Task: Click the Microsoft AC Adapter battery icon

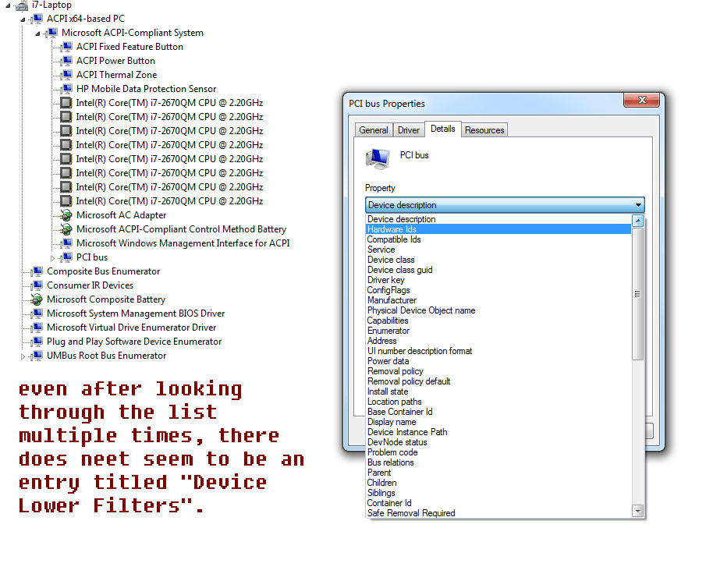Action: (x=66, y=215)
